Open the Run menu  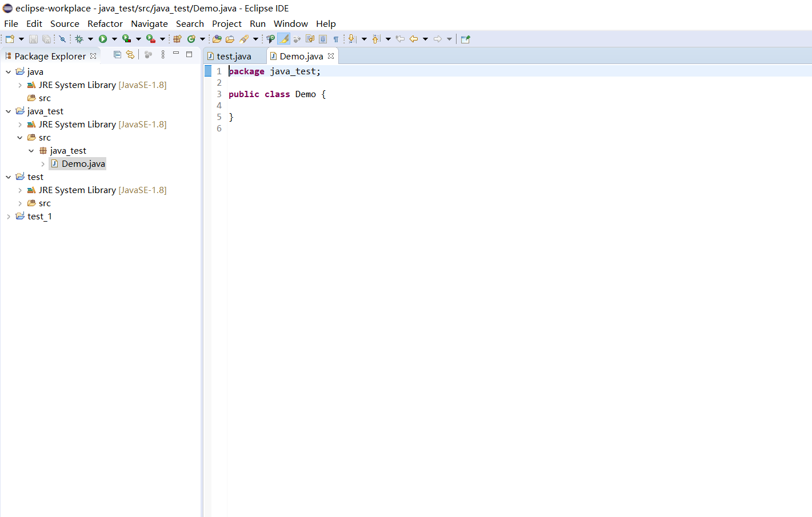point(258,23)
